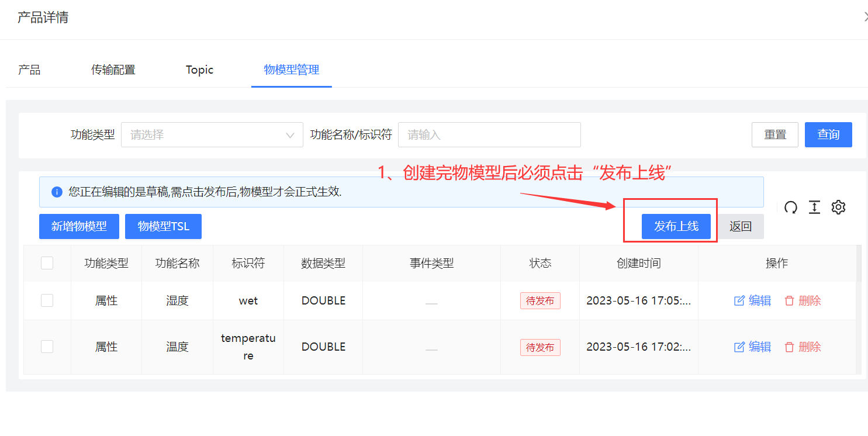
Task: Switch to the 传输配置 tab
Action: click(x=113, y=70)
